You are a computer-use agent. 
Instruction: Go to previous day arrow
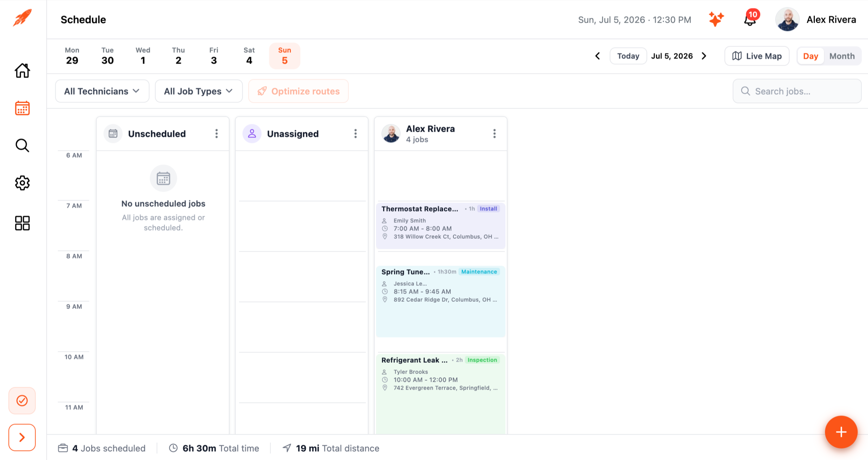(598, 56)
